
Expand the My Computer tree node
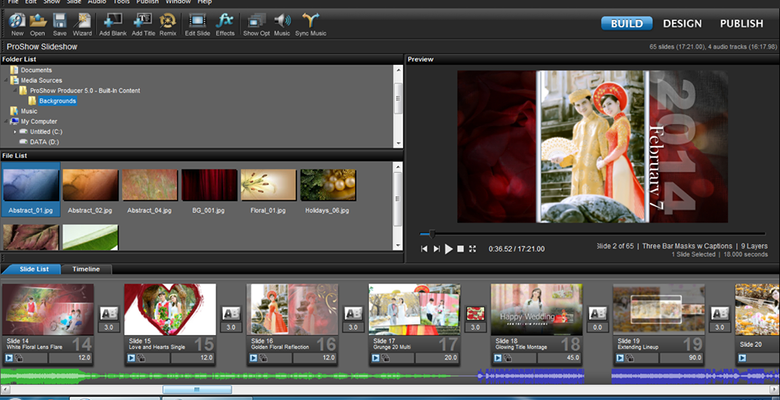point(5,120)
